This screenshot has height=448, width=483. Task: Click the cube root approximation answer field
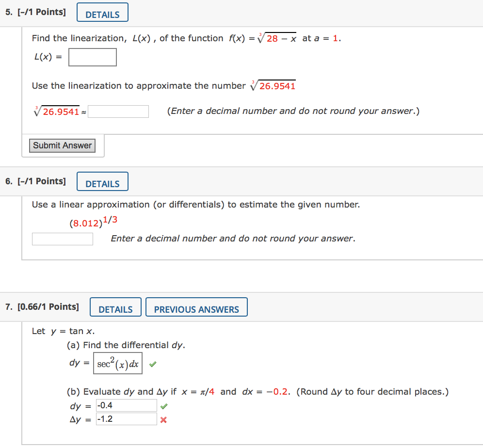pos(118,111)
